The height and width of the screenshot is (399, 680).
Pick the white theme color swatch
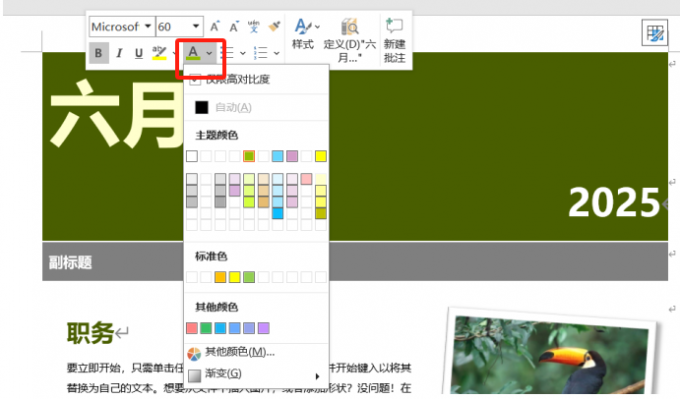tap(192, 156)
